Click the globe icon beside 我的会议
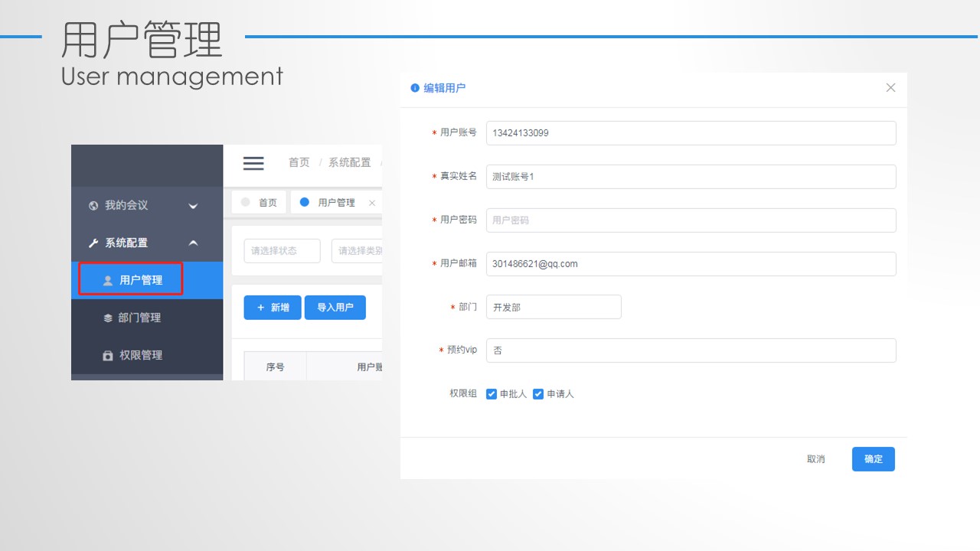Viewport: 980px width, 551px height. click(x=93, y=206)
